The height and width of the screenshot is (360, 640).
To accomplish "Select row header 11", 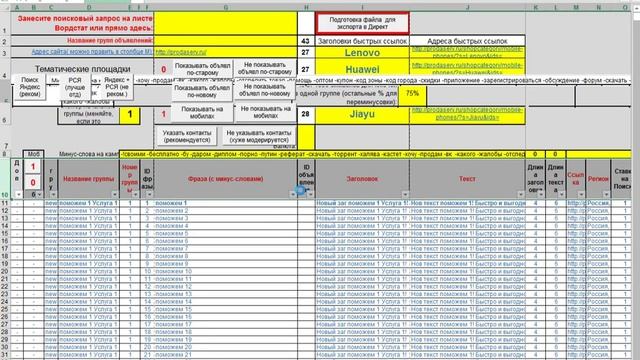I will point(5,203).
